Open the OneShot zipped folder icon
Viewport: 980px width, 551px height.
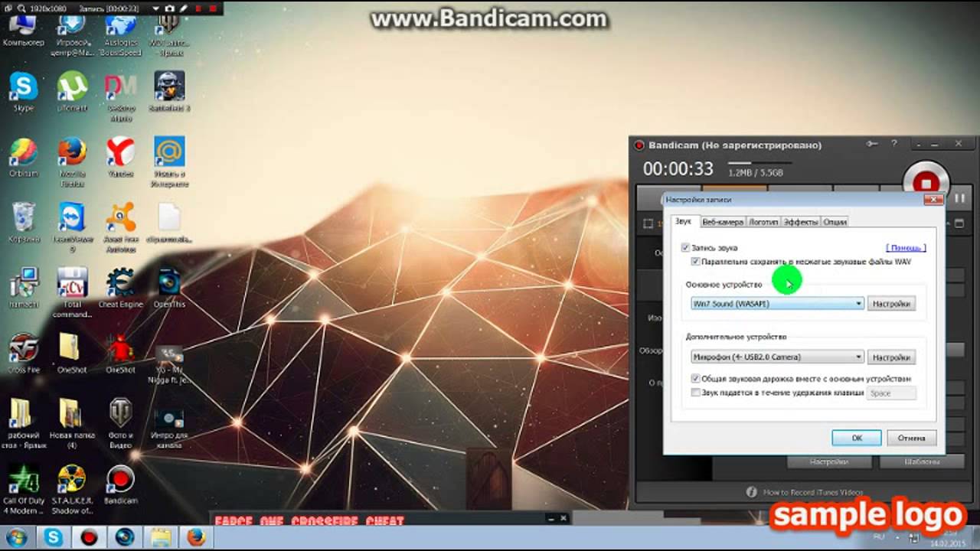[72, 354]
